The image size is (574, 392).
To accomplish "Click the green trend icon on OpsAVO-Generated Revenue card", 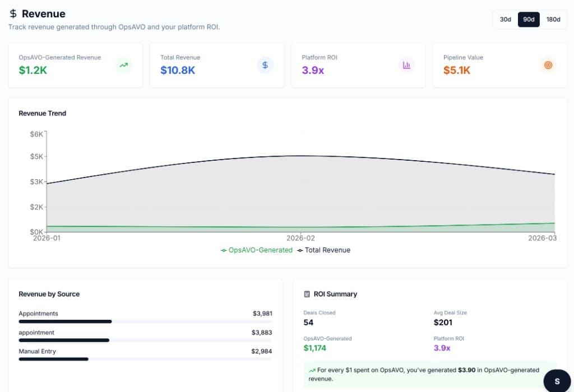I will [x=123, y=65].
